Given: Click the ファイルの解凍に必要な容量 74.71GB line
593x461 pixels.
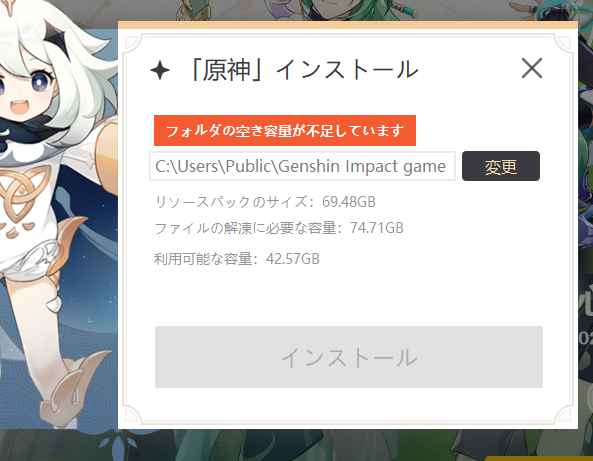Looking at the screenshot, I should 279,228.
